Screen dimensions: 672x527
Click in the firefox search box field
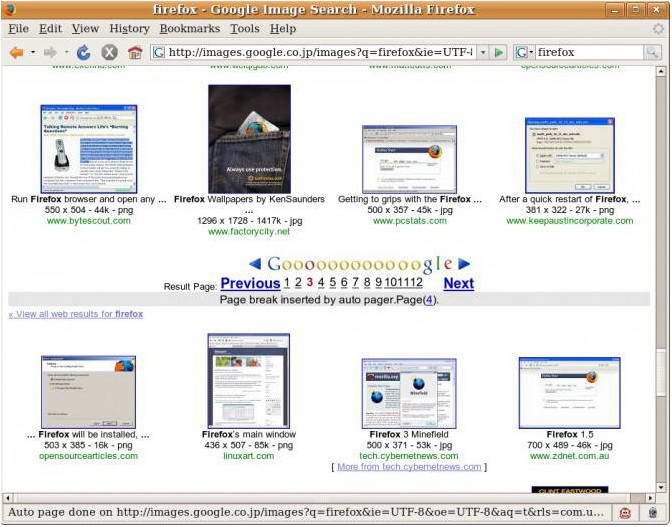pos(590,52)
